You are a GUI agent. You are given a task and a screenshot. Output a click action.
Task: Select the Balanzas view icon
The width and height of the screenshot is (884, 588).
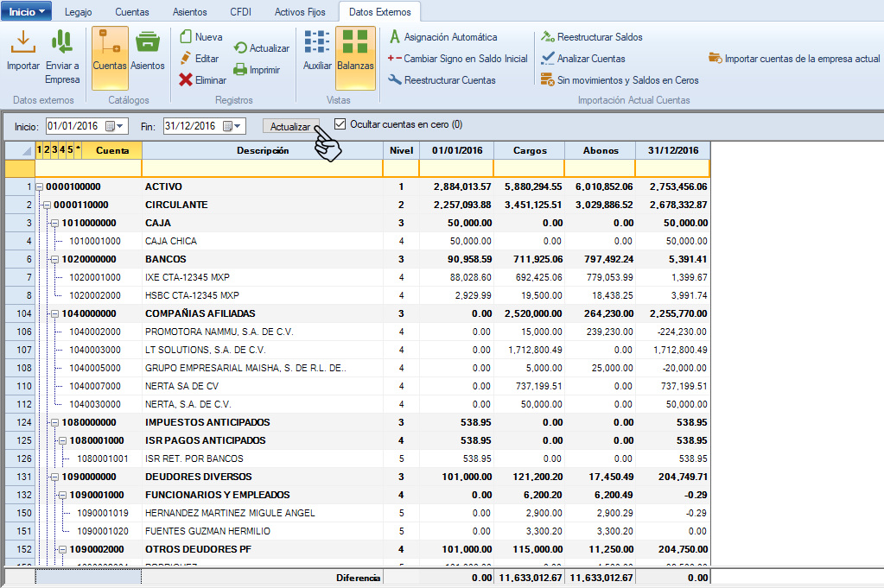[x=355, y=41]
